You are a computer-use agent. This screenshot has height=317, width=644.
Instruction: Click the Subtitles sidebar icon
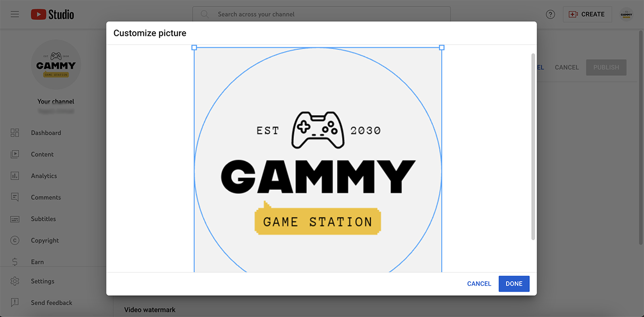click(15, 219)
